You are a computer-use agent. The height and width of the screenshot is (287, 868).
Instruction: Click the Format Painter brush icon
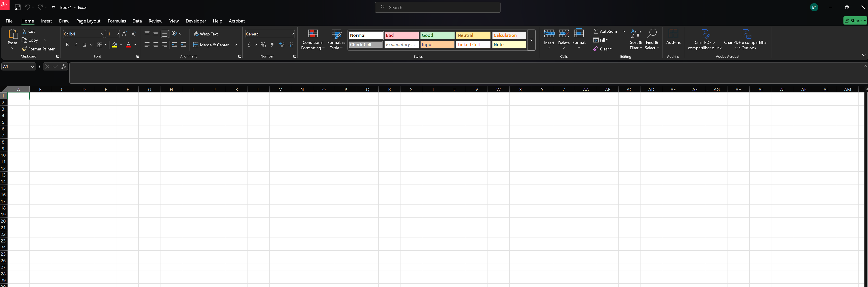pos(24,49)
